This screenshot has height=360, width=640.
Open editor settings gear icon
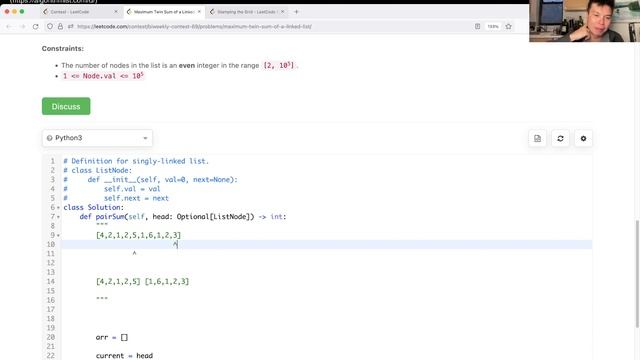583,138
